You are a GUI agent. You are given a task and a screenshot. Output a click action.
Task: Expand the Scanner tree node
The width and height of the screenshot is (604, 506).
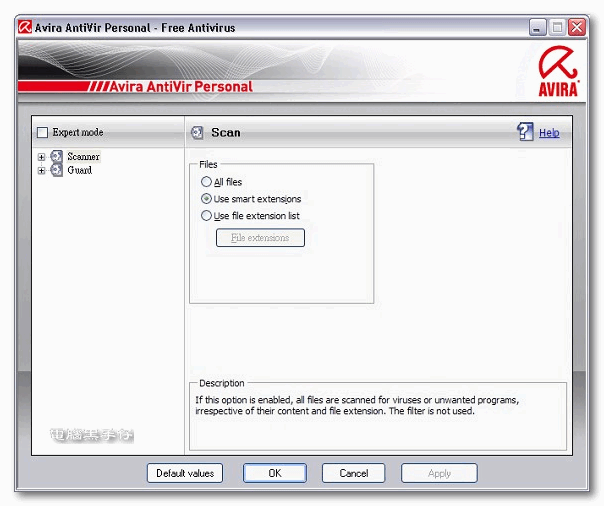click(x=41, y=157)
